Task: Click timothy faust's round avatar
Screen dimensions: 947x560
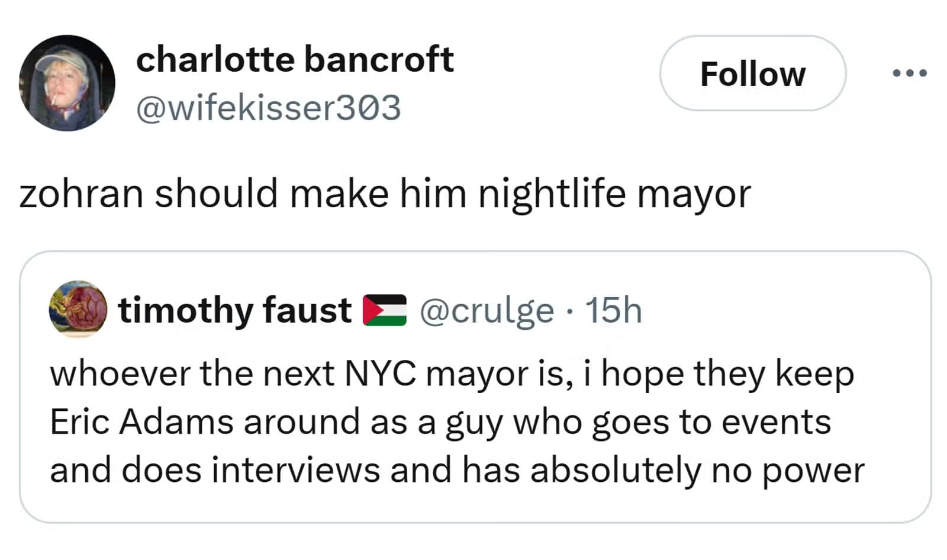Action: [x=78, y=310]
